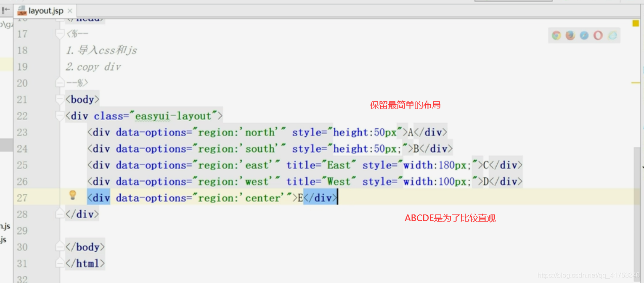Screen dimensions: 644x283
Task: Click the comment text "2. copy div"
Action: point(93,67)
